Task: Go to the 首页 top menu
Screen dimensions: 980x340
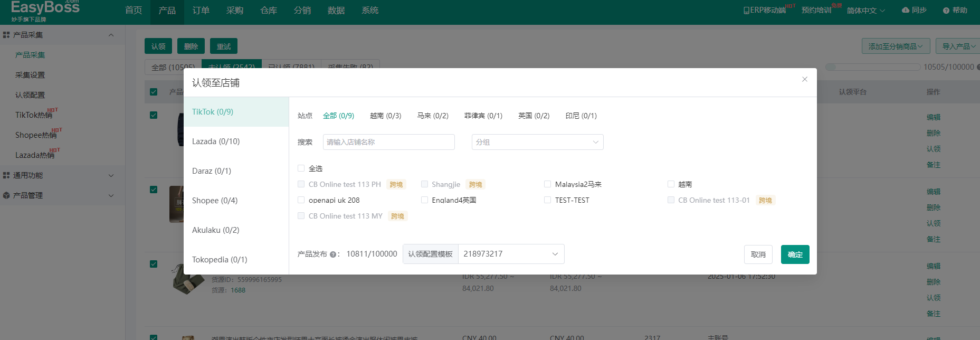Action: pyautogui.click(x=134, y=11)
